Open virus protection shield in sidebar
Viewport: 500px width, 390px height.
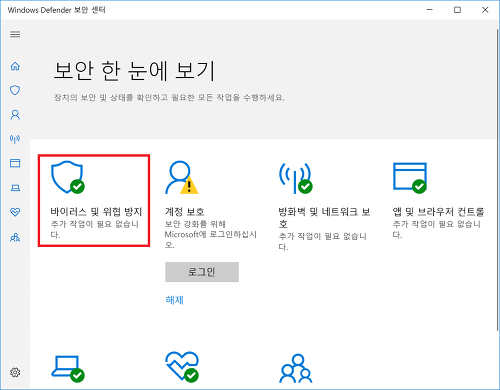[15, 90]
